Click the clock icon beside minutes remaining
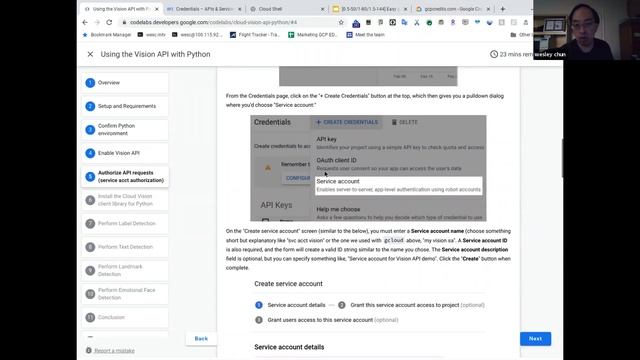This screenshot has height=360, width=640. 494,54
